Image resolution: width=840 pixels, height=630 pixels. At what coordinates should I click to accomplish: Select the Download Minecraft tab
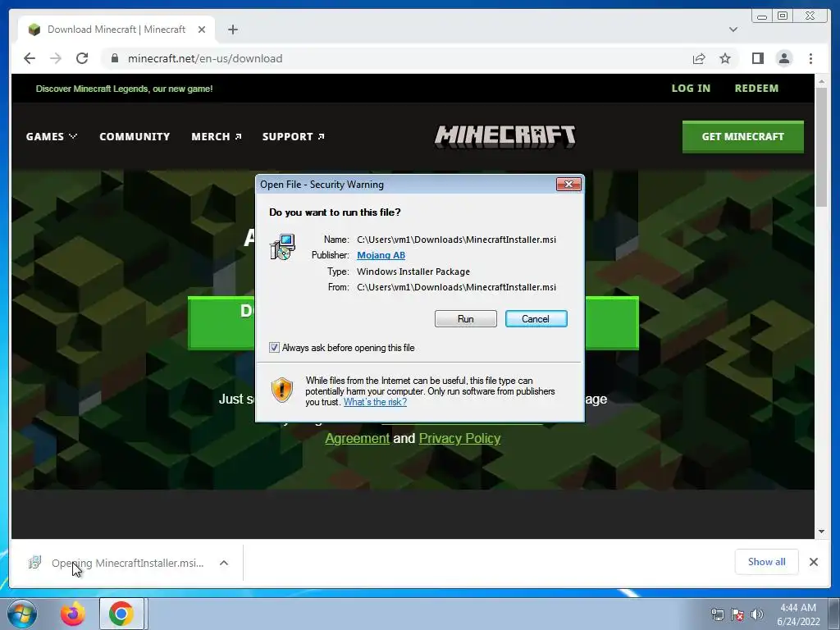(x=116, y=30)
